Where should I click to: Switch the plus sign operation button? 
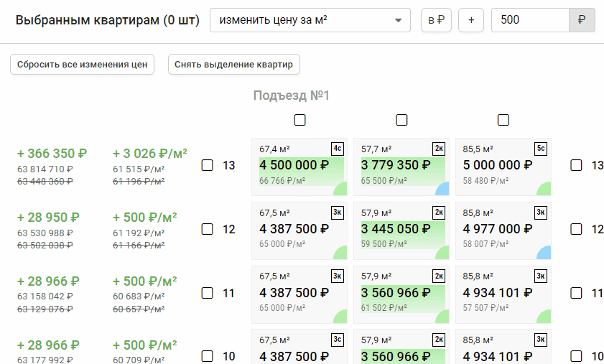click(x=471, y=20)
